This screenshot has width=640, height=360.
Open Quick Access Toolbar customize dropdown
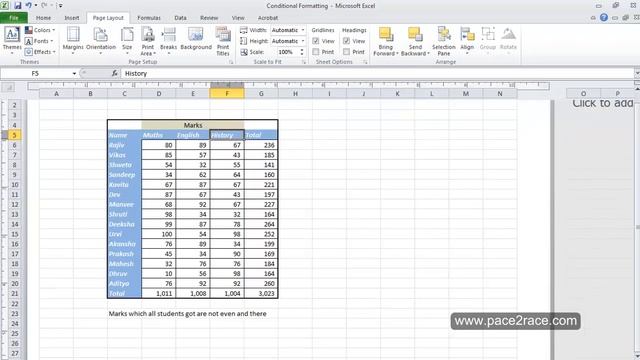click(x=60, y=6)
